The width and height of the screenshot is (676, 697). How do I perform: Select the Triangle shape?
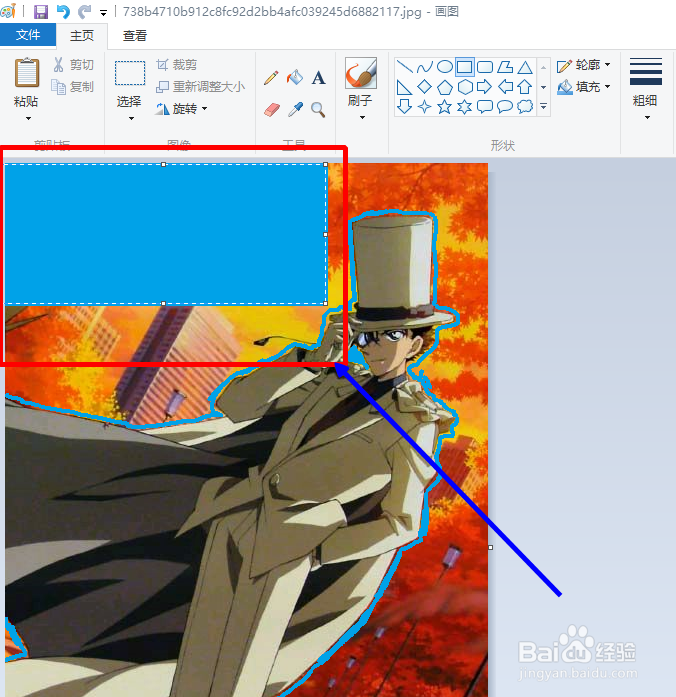click(525, 67)
